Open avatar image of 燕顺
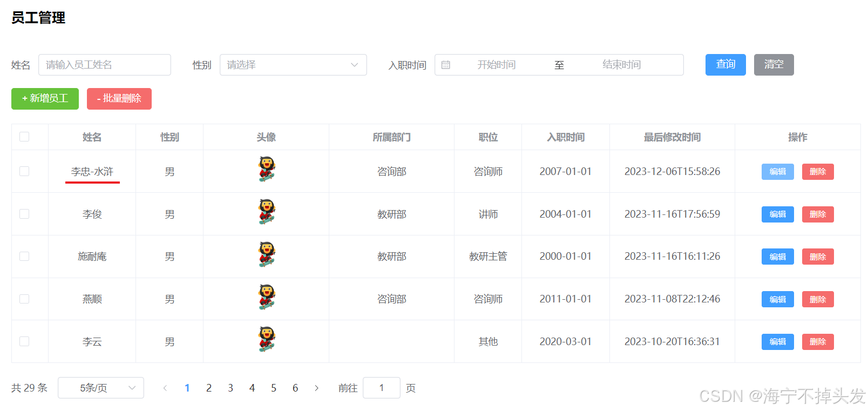The height and width of the screenshot is (411, 868). point(267,297)
